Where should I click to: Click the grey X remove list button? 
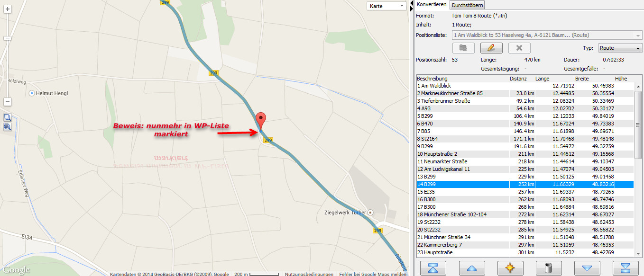pyautogui.click(x=519, y=48)
